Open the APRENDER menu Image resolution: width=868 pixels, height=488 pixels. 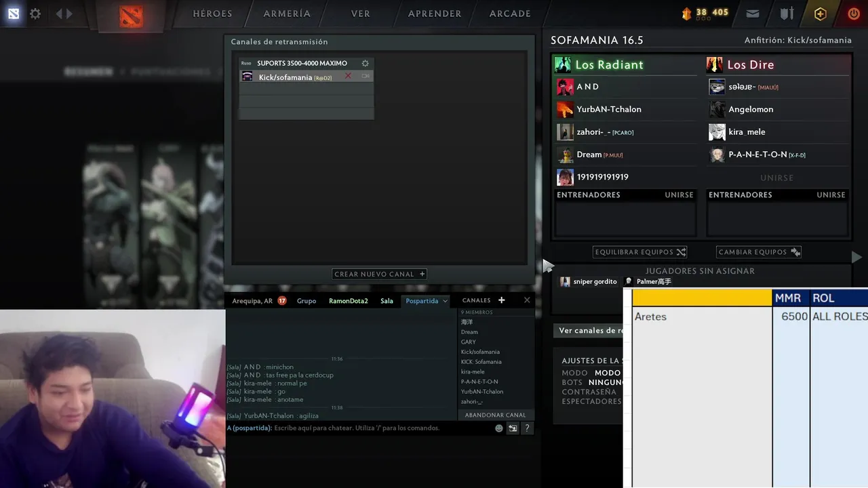[x=435, y=14]
